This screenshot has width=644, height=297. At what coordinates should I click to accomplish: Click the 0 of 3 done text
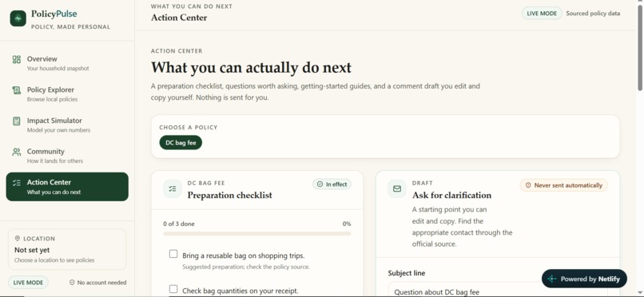click(179, 224)
